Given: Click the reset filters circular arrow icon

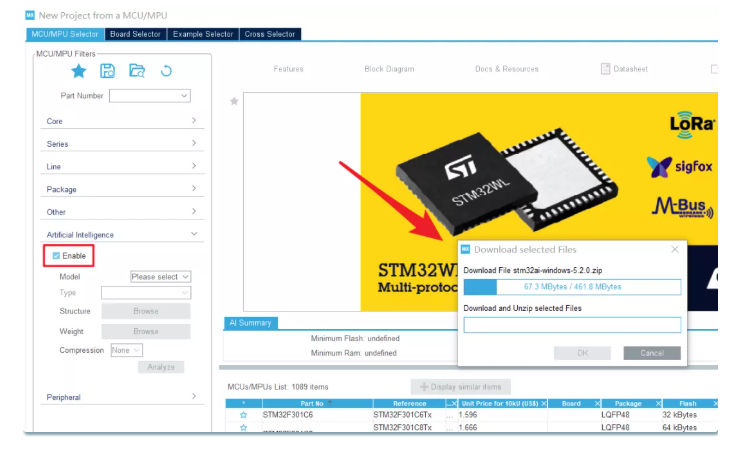Looking at the screenshot, I should click(166, 71).
